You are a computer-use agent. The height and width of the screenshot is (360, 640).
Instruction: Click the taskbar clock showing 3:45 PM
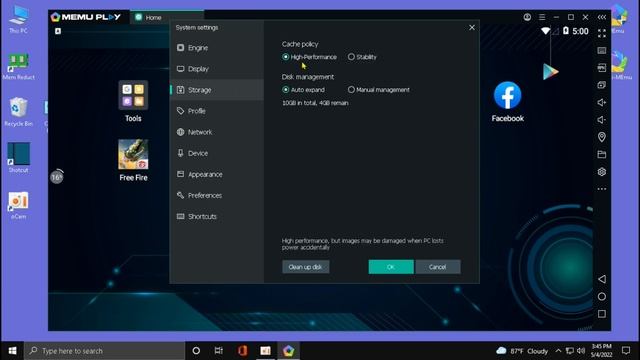[x=602, y=351]
